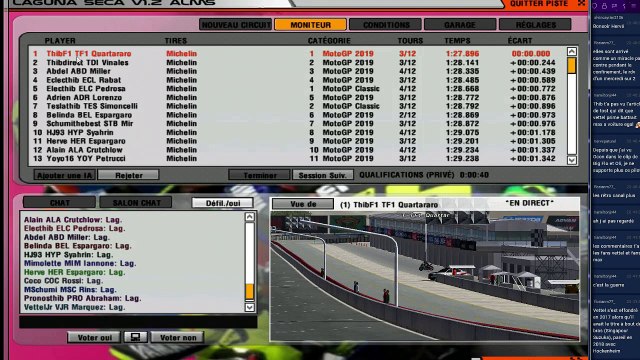Open the Garage tab
Viewport: 640px width, 360px height.
[460, 24]
